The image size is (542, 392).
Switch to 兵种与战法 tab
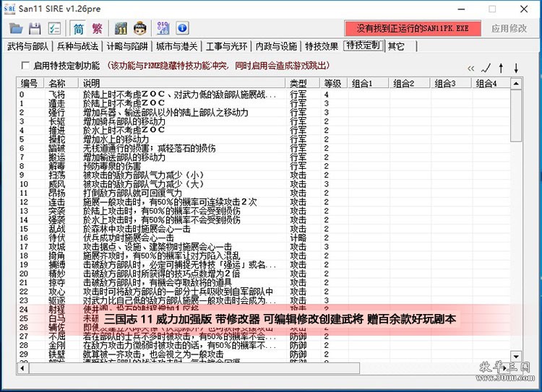point(77,46)
